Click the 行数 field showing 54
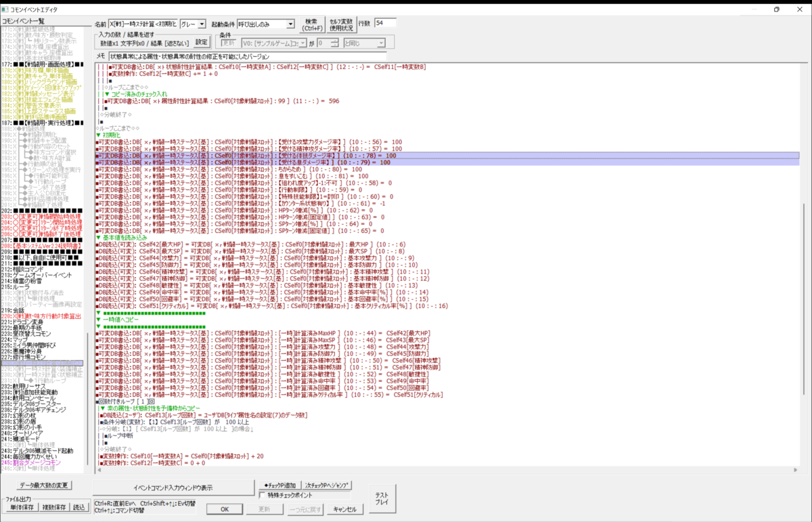 click(385, 24)
